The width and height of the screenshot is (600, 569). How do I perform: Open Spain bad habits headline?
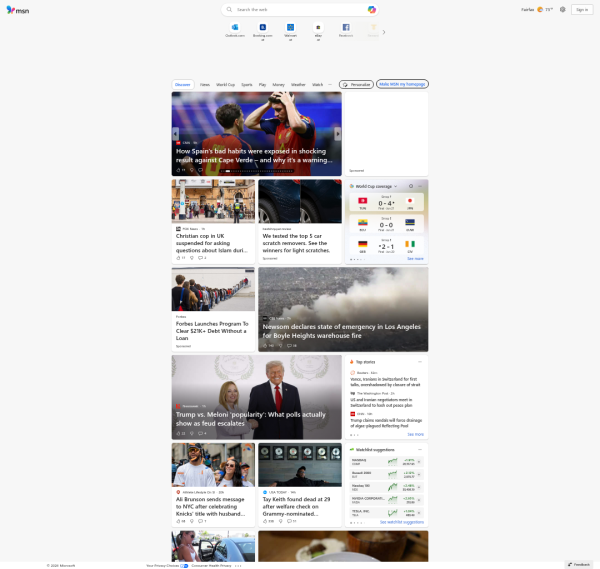(254, 156)
